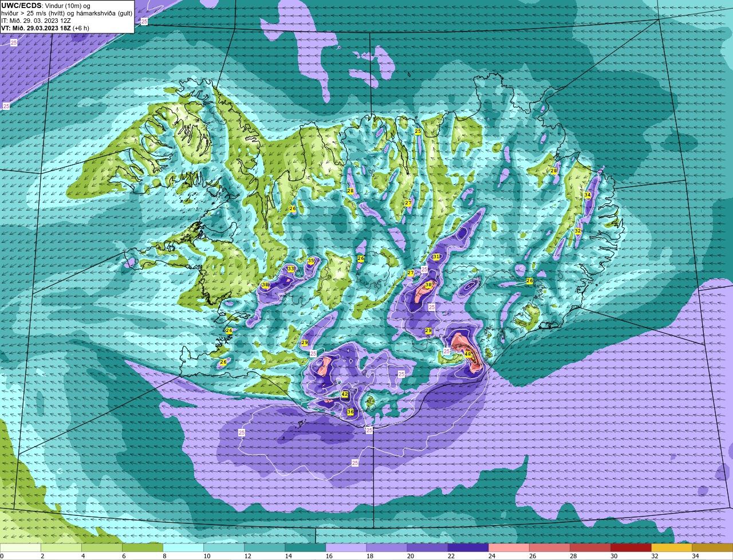The height and width of the screenshot is (560, 733).
Task: Select the 22–24 m/s dark indigo swatch
Action: pyautogui.click(x=469, y=548)
